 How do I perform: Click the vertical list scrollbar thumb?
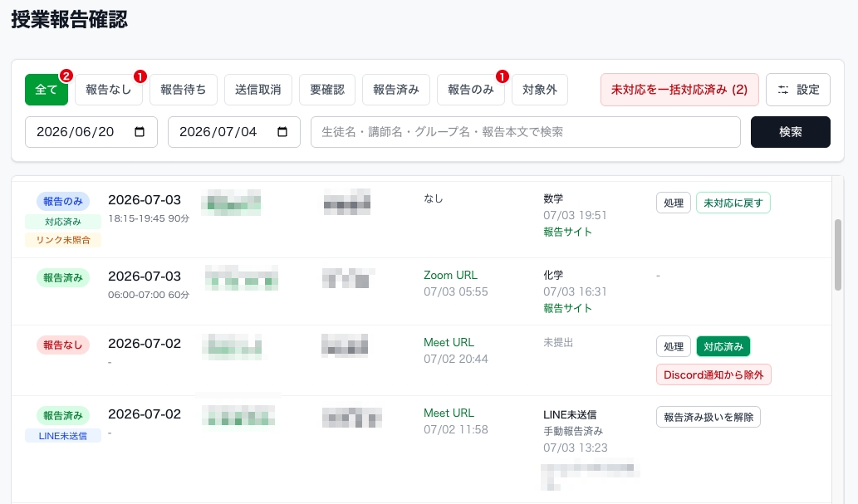pyautogui.click(x=838, y=255)
